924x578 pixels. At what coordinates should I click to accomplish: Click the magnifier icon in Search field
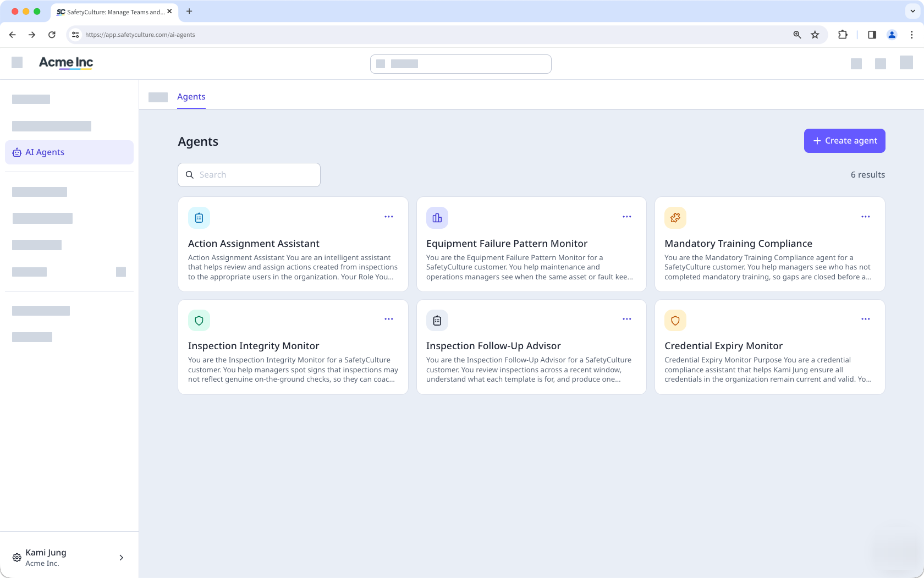pos(190,175)
